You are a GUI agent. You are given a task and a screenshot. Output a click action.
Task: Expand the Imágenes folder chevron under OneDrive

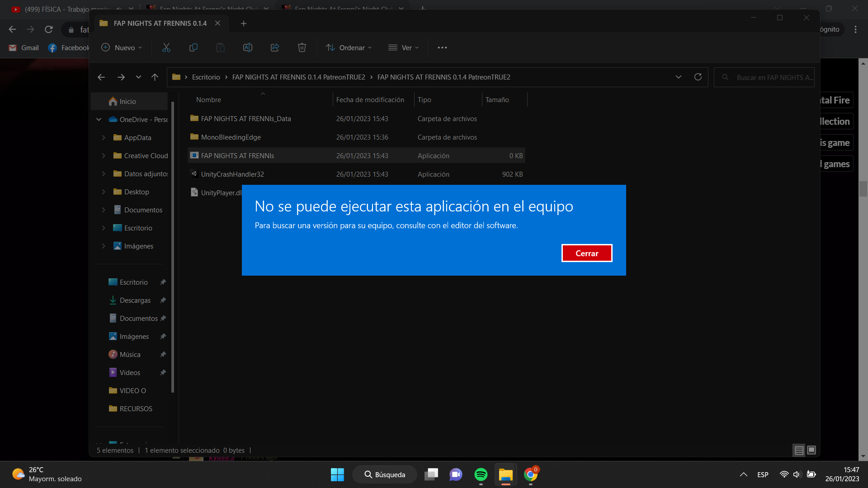(x=104, y=246)
